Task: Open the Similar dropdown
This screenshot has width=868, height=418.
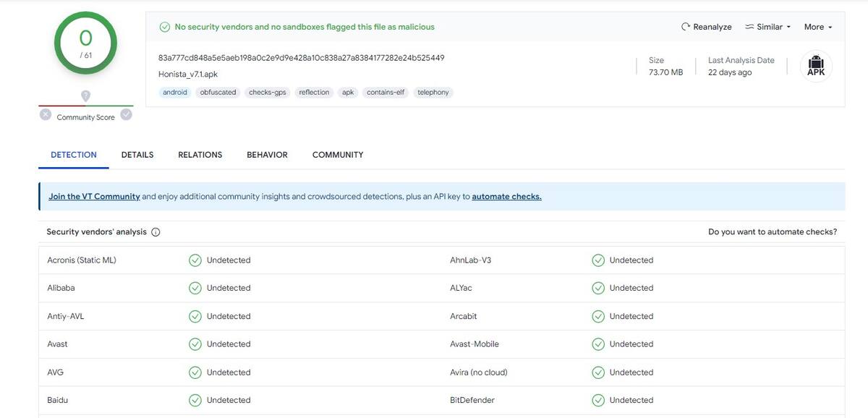Action: coord(767,27)
